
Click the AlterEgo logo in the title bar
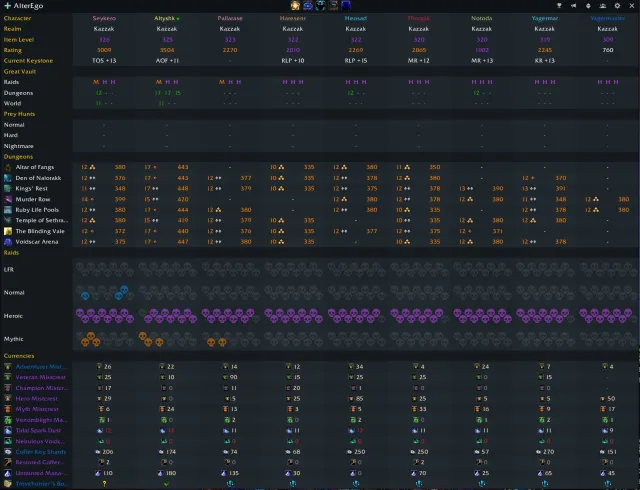tap(7, 6)
